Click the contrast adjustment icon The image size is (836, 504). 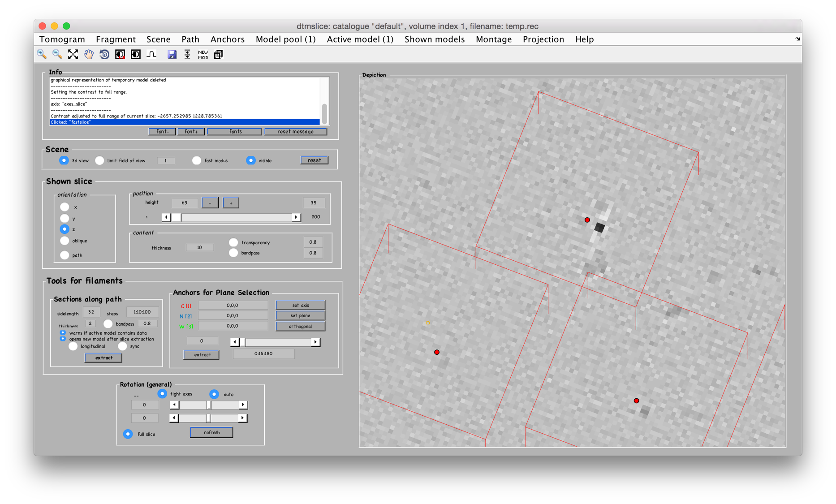point(136,55)
